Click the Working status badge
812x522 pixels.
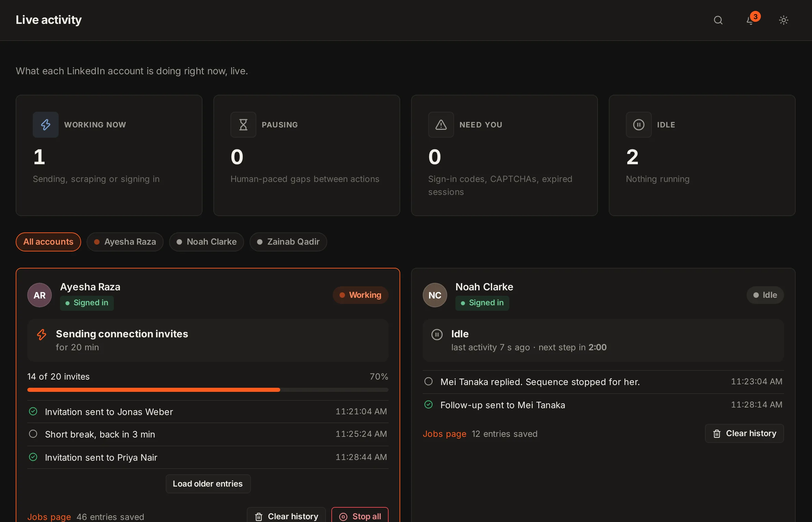point(361,295)
